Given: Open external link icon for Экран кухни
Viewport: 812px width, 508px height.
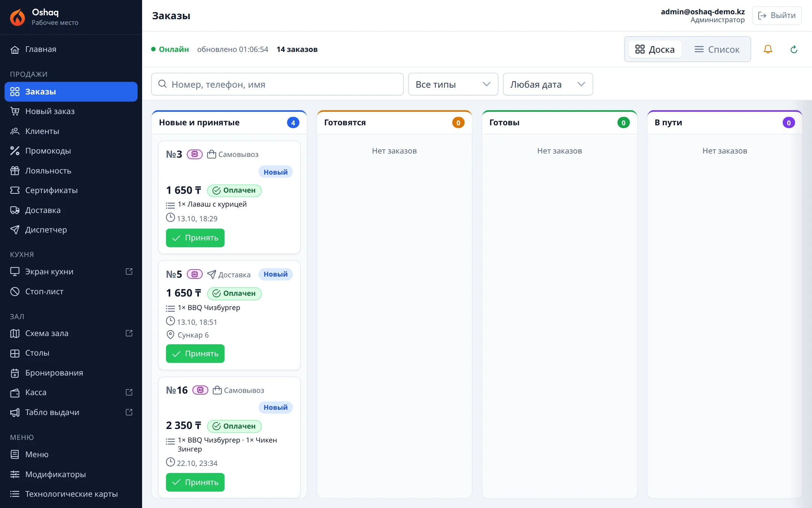Looking at the screenshot, I should coord(129,272).
